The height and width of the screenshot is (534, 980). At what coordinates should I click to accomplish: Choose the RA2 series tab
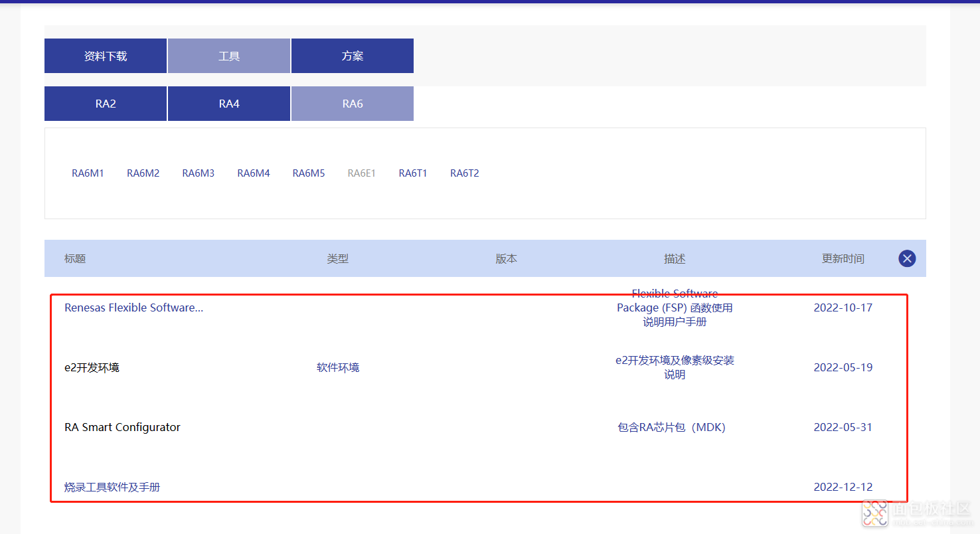tap(106, 104)
